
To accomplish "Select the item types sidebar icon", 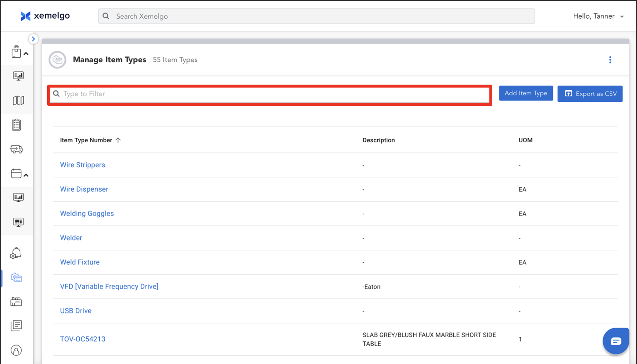I will 16,278.
